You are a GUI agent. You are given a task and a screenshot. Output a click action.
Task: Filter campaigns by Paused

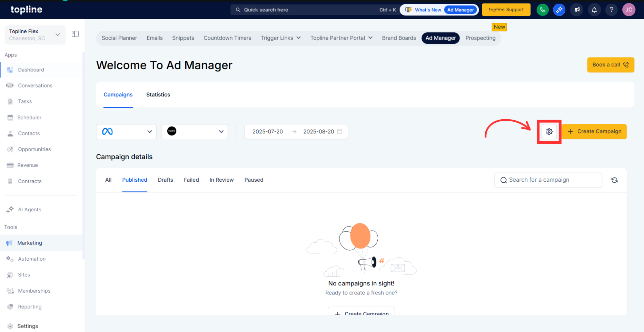tap(254, 180)
